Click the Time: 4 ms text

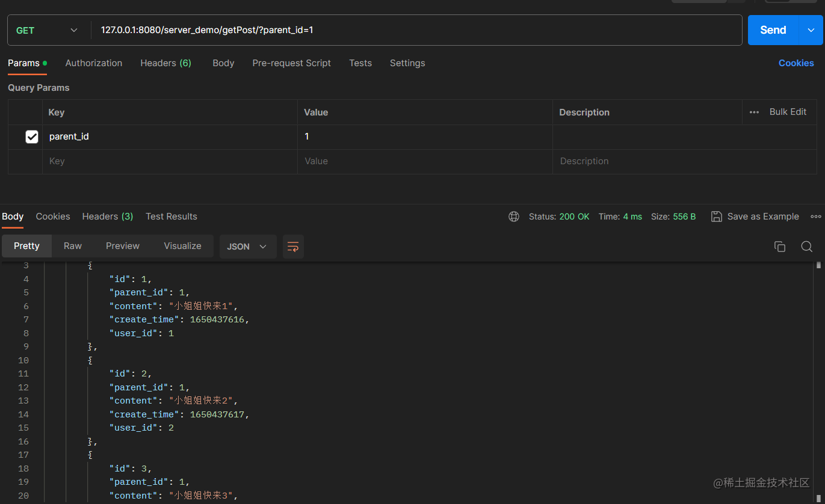[620, 217]
